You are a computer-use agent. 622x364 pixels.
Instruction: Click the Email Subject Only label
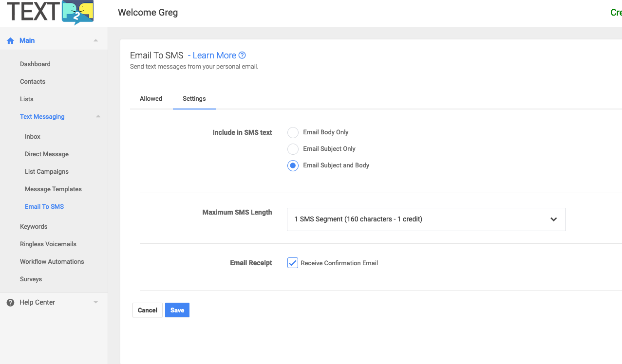pos(329,149)
